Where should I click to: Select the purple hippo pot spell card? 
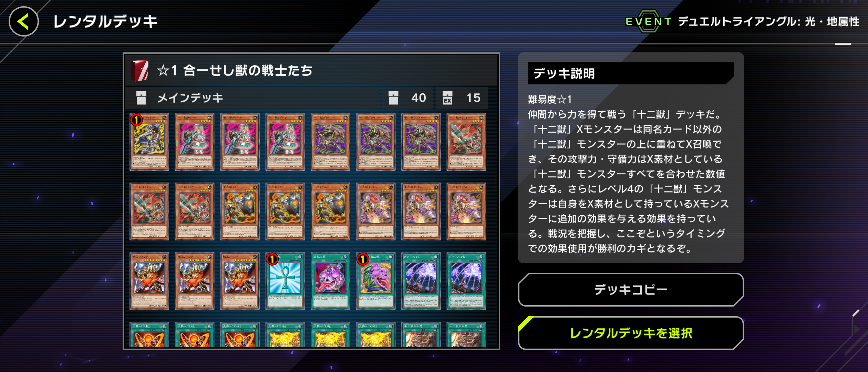pos(330,281)
